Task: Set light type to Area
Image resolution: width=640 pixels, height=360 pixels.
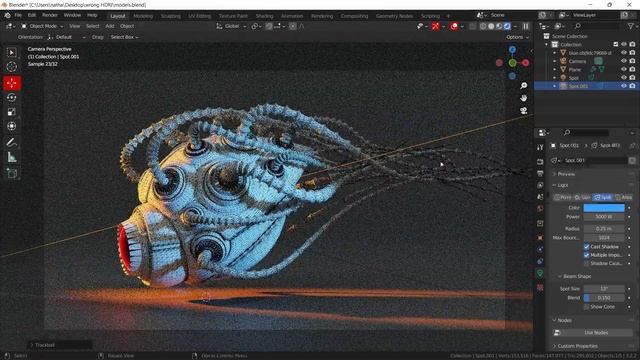Action: tap(624, 197)
